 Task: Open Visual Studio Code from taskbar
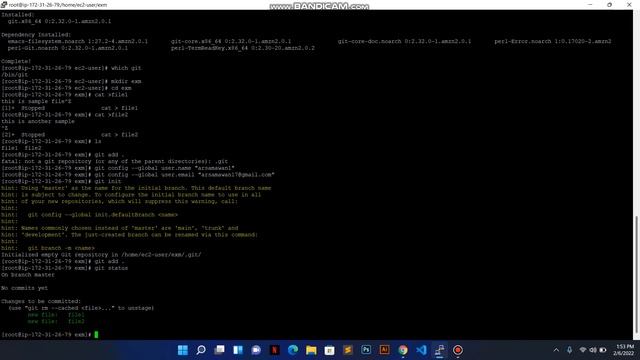click(x=421, y=350)
